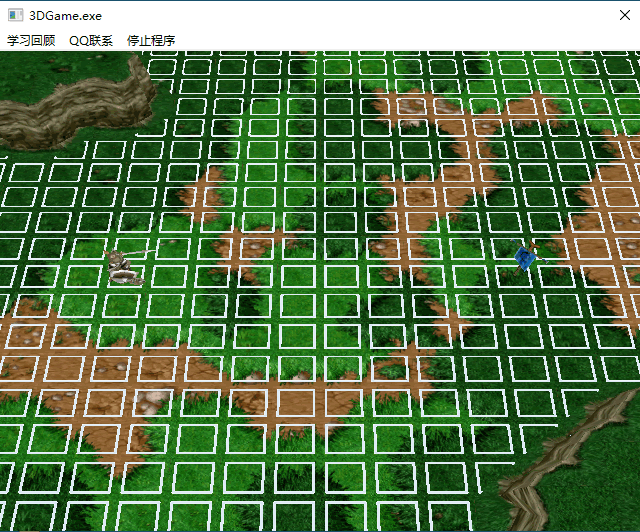
Task: Maximize the game window
Action: [570, 16]
